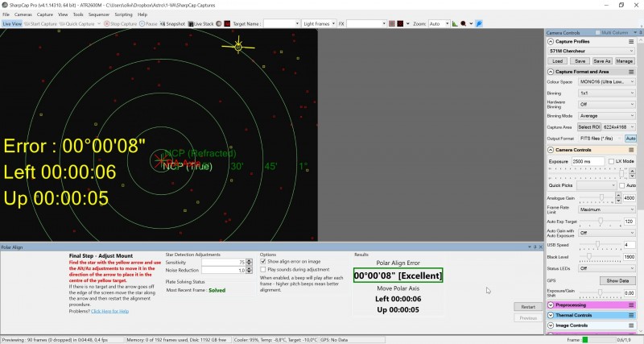Collapse the Capture Format and Area section
The width and height of the screenshot is (644, 344).
point(551,72)
